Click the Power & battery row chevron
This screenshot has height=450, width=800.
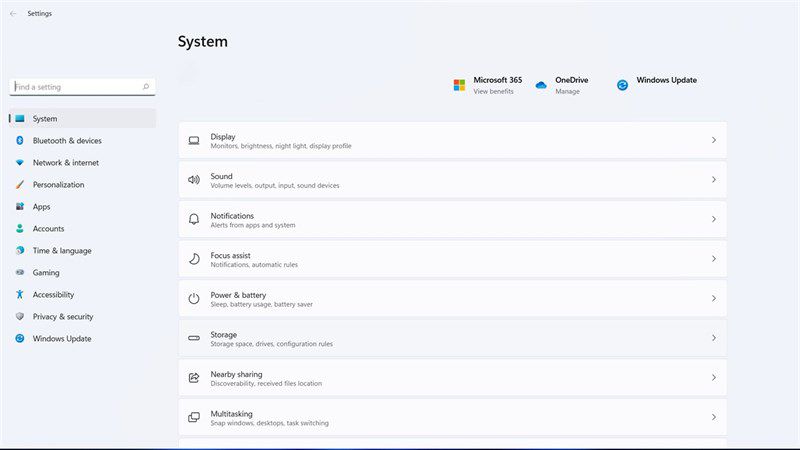click(x=714, y=298)
